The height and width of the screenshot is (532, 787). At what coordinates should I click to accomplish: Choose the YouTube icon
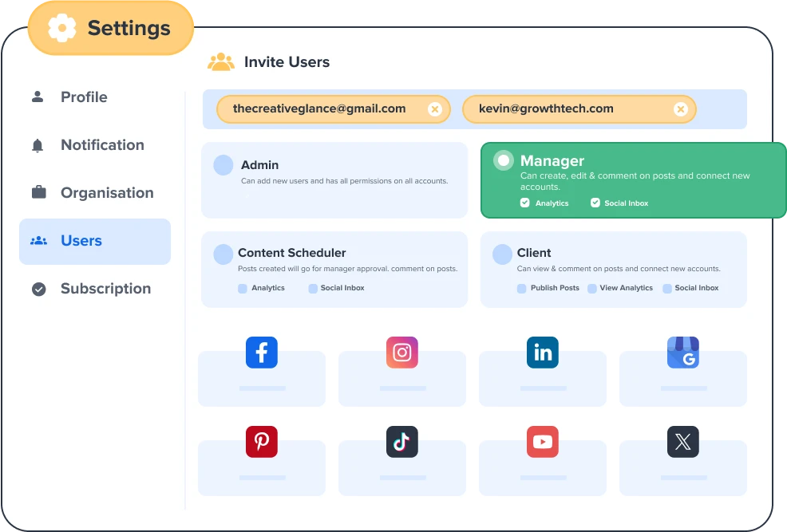[x=542, y=441]
